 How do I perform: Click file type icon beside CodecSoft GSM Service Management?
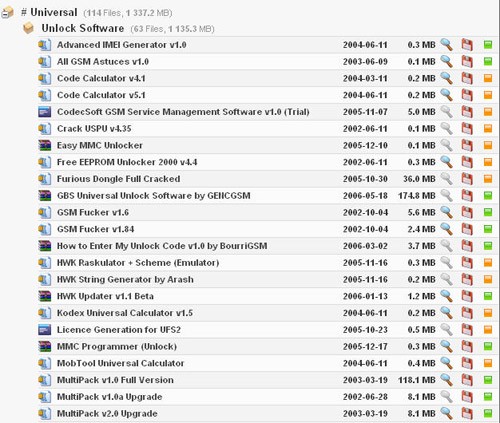coord(45,112)
